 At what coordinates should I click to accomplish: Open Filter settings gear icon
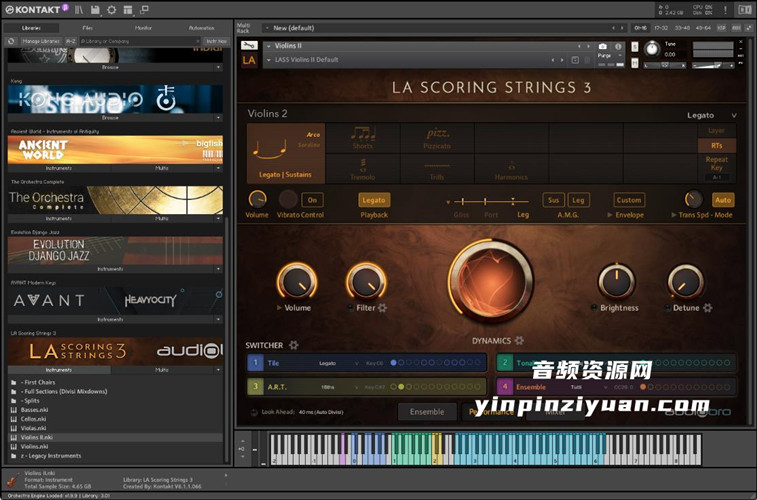(382, 308)
